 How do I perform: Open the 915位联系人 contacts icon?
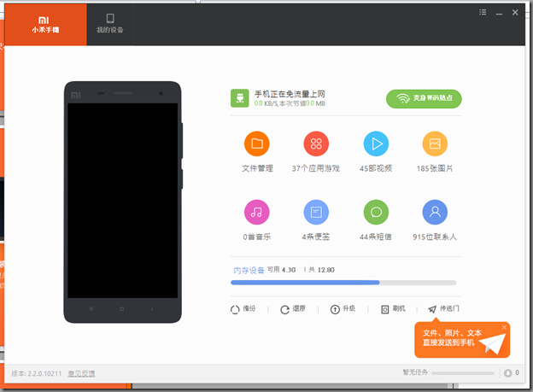tap(435, 212)
